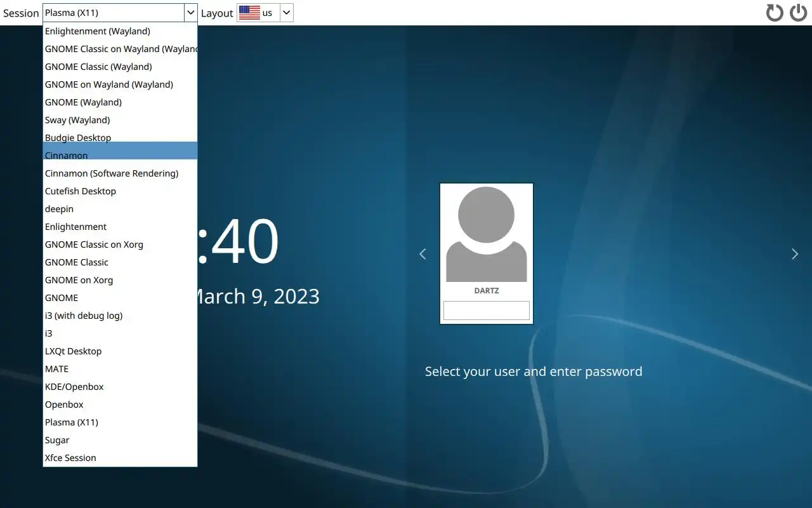The width and height of the screenshot is (812, 508).
Task: Select the highlighted Cinnamon session
Action: (120, 150)
